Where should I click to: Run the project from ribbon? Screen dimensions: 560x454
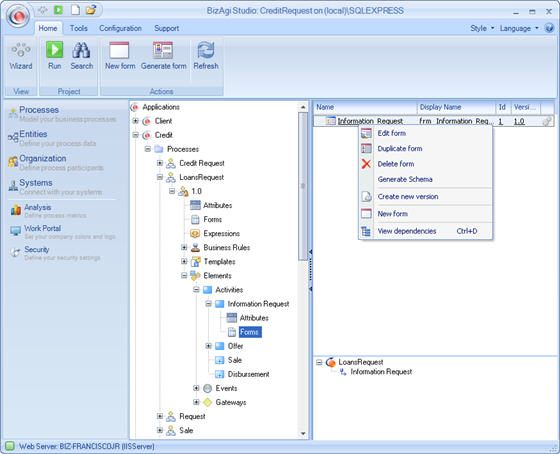[55, 56]
